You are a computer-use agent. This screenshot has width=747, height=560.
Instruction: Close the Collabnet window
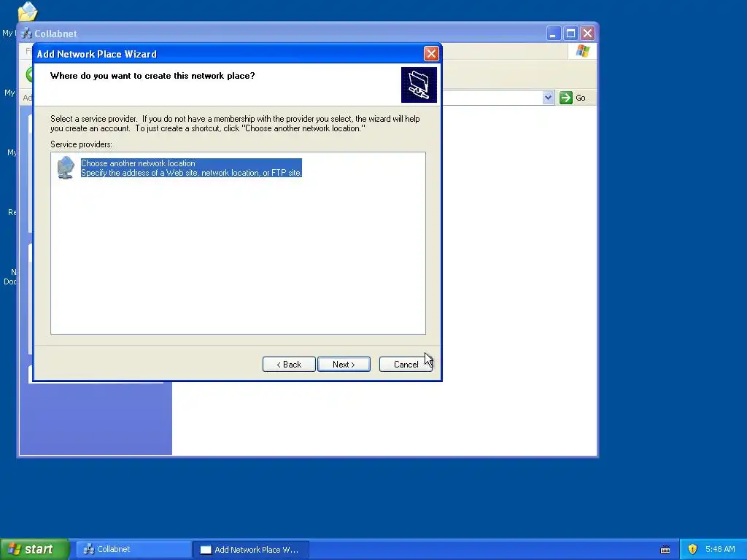coord(587,34)
